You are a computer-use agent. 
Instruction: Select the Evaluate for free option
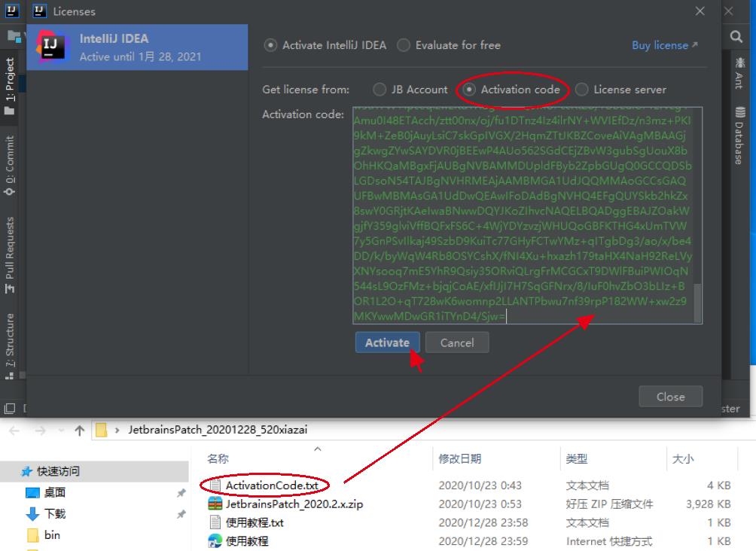click(404, 45)
